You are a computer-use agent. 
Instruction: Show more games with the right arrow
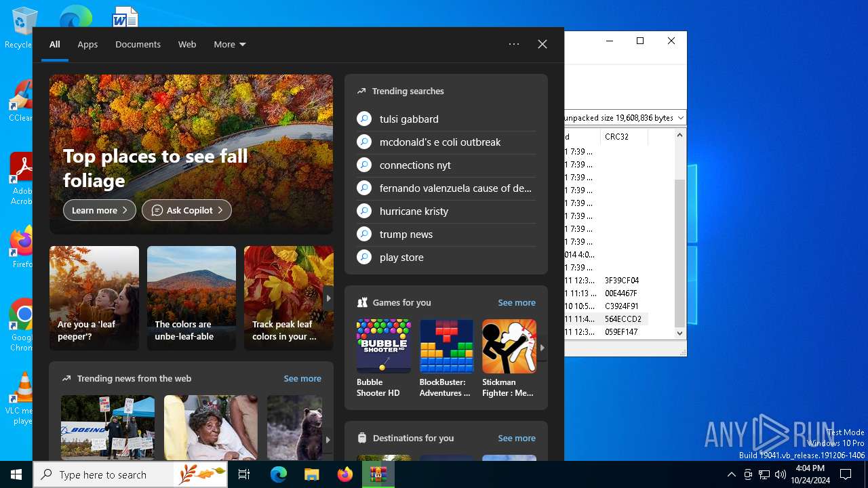tap(542, 348)
